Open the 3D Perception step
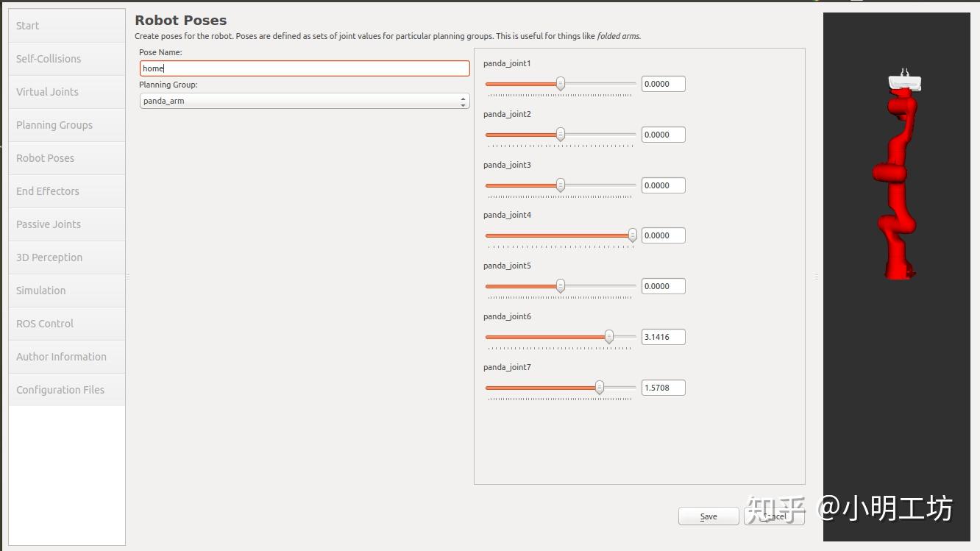Image resolution: width=980 pixels, height=551 pixels. point(66,257)
